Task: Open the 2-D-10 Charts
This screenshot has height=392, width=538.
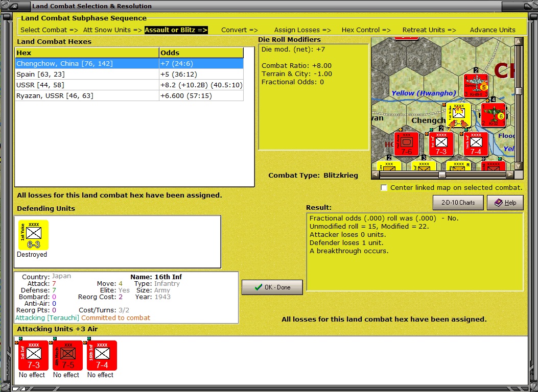Action: [458, 203]
